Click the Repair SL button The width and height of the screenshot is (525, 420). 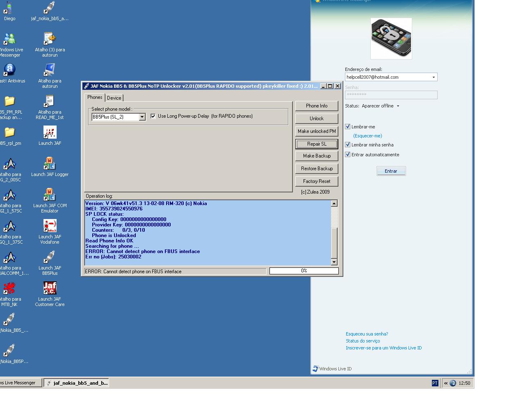(317, 144)
